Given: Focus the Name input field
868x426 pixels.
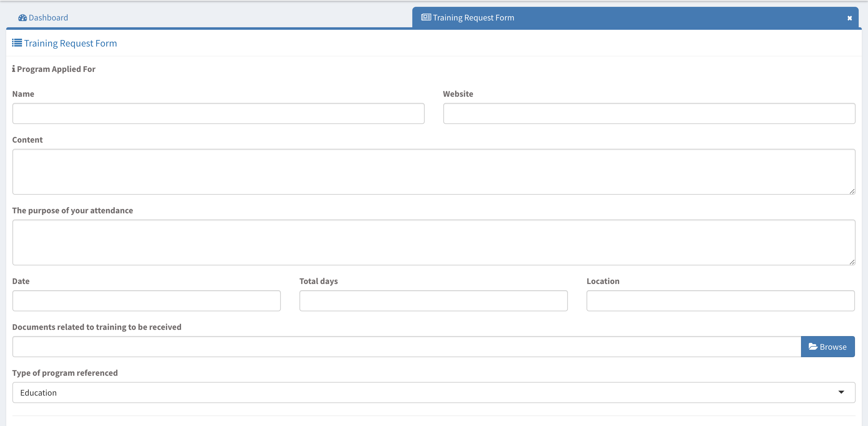Looking at the screenshot, I should 218,113.
